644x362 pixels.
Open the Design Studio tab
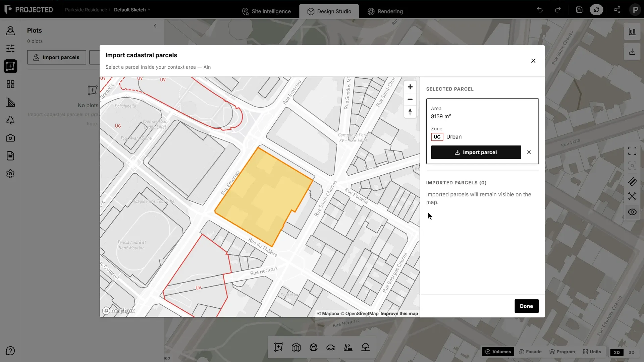329,11
